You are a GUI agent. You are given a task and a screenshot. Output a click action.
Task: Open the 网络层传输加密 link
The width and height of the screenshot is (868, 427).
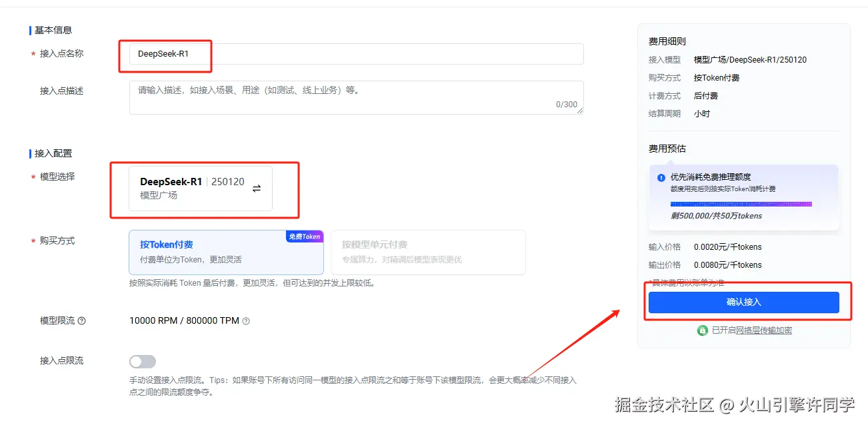tap(764, 330)
